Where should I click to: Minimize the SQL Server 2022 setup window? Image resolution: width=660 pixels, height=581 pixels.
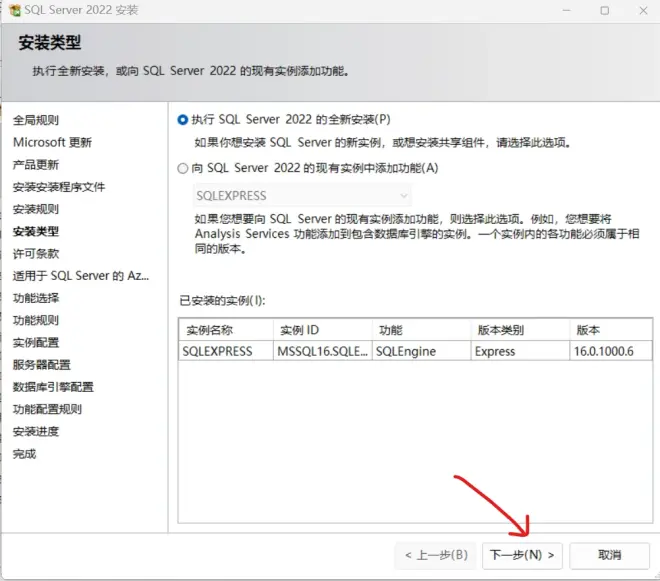point(567,10)
